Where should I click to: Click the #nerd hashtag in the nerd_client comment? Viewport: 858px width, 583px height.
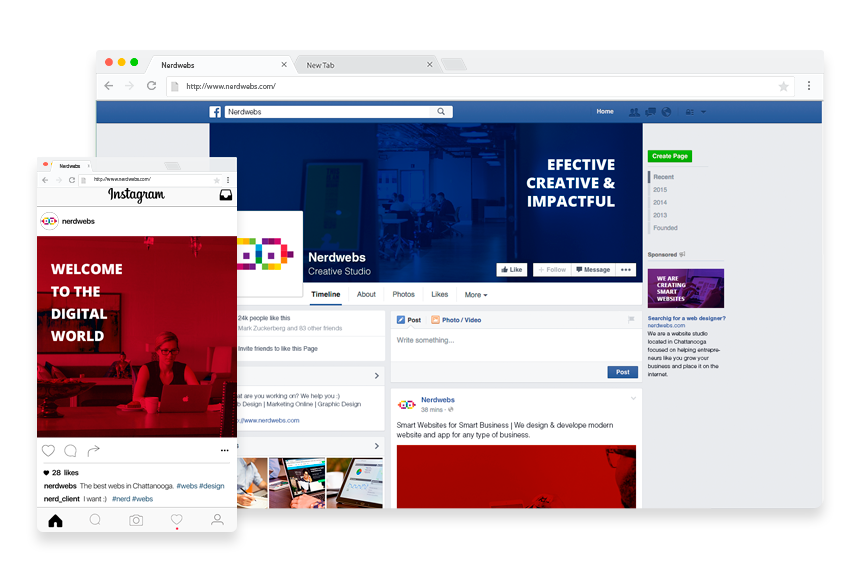[x=121, y=499]
